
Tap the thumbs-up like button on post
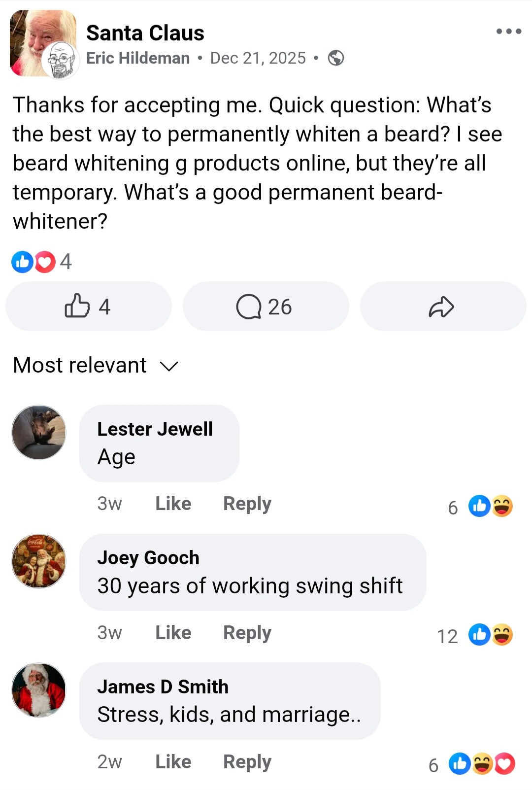[x=88, y=307]
